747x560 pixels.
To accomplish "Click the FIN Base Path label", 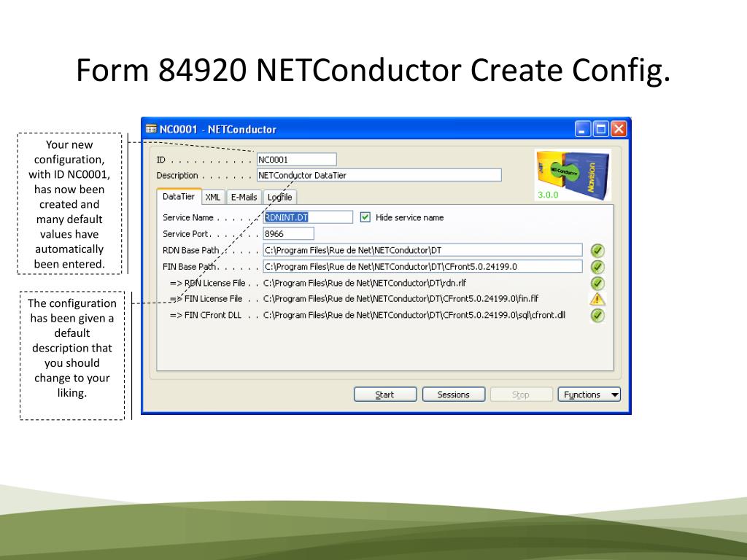I will 189,267.
